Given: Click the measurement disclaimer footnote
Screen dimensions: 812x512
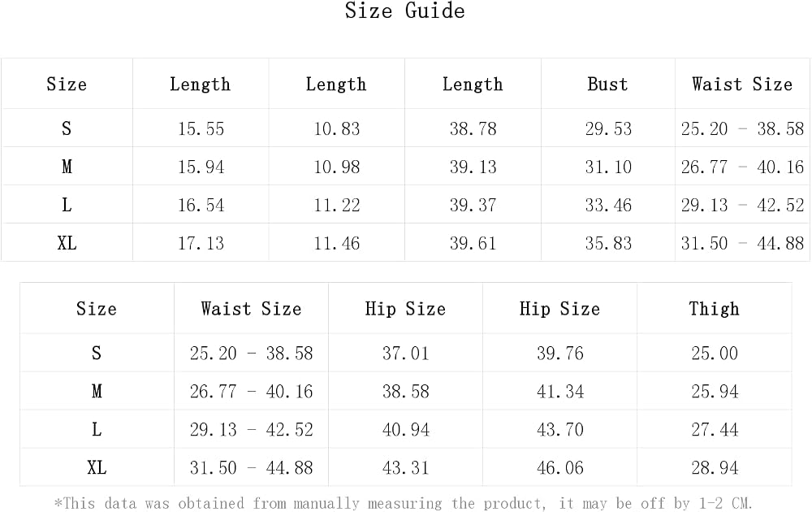Looking at the screenshot, I should click(404, 503).
